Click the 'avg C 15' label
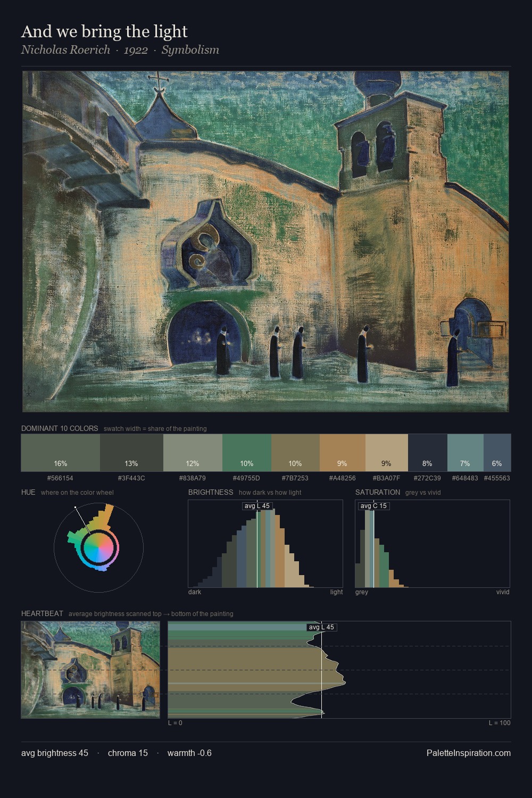 [x=373, y=506]
